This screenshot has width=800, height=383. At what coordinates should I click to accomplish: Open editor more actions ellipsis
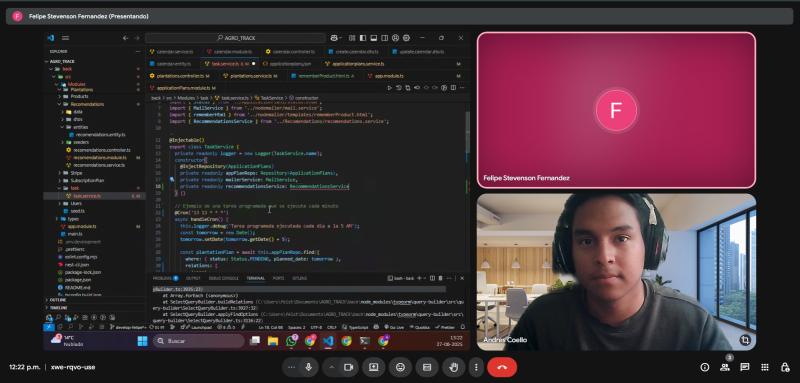pyautogui.click(x=461, y=88)
